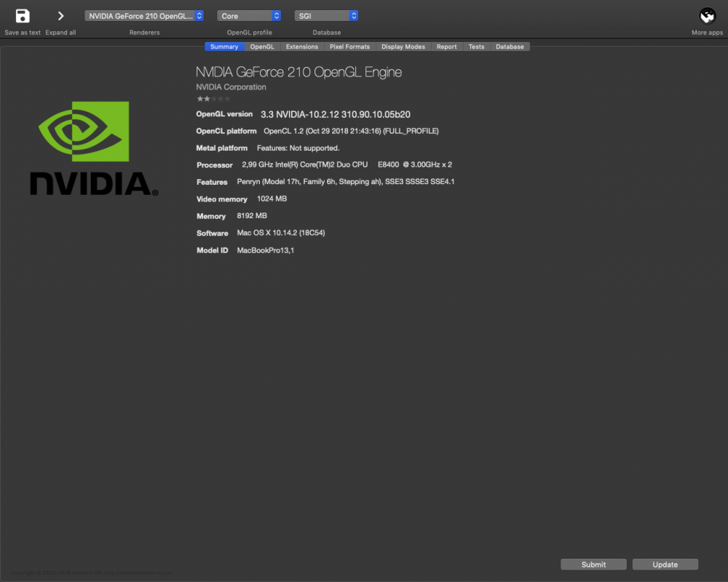Click the OpenGL version label

point(224,114)
